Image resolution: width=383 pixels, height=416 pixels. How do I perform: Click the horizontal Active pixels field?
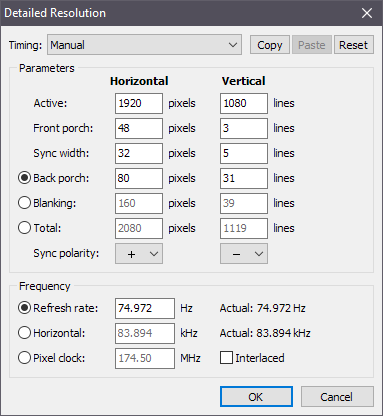point(139,103)
